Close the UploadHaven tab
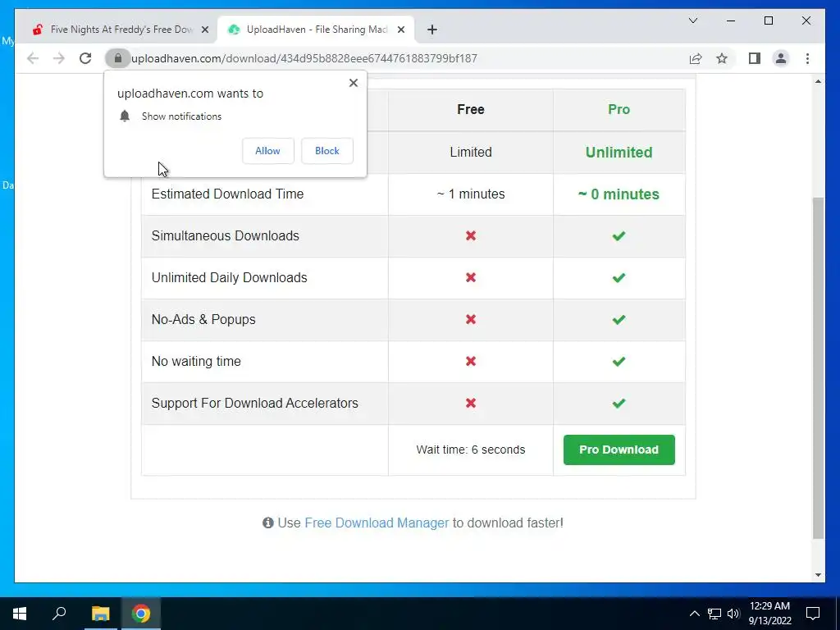This screenshot has height=630, width=840. (400, 30)
